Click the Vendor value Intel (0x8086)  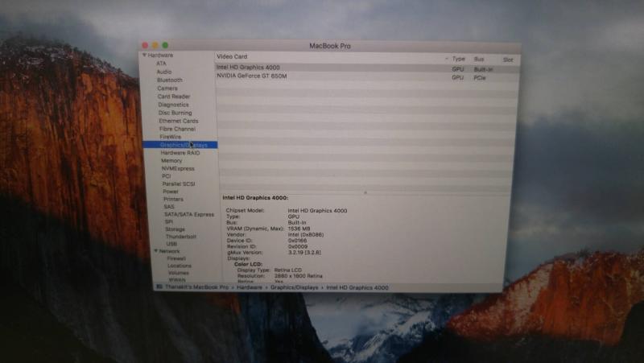(306, 235)
